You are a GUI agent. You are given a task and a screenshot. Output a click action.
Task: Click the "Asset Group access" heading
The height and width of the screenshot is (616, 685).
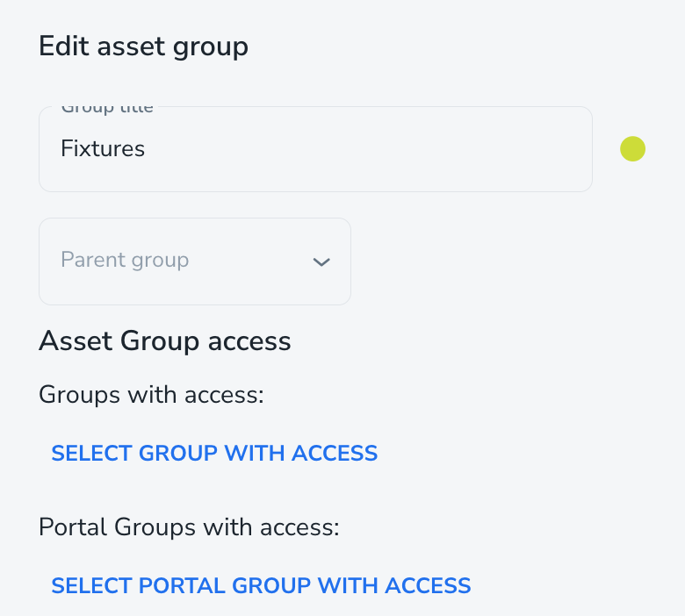165,340
